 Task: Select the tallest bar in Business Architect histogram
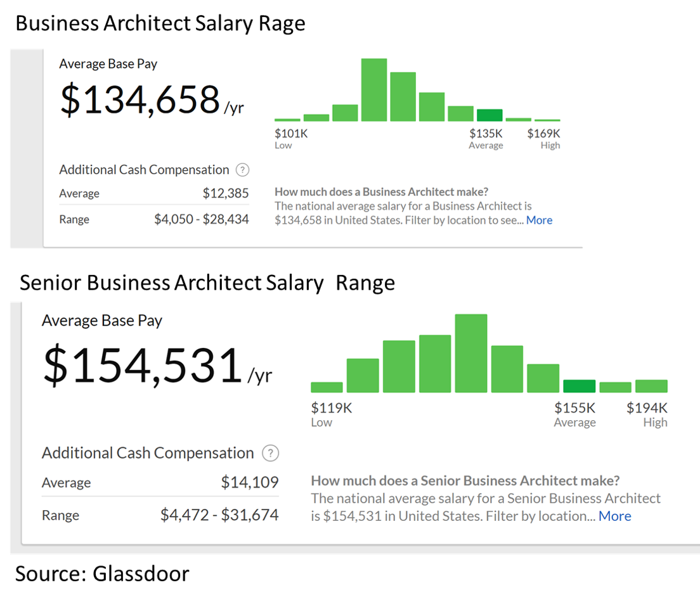pos(374,89)
